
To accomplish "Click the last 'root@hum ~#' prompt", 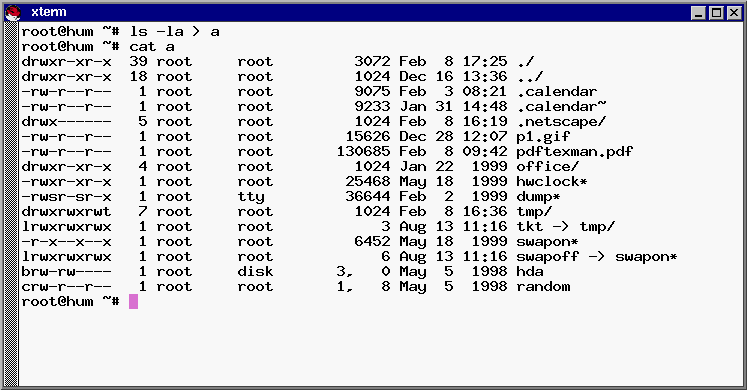I will point(71,301).
